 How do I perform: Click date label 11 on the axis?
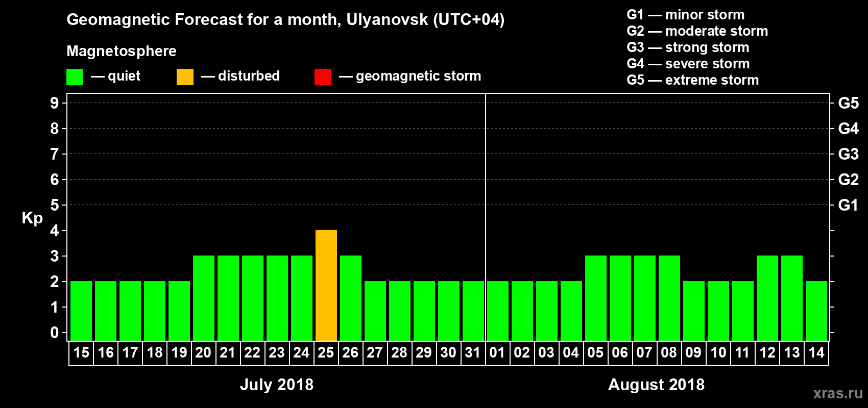[x=742, y=352]
